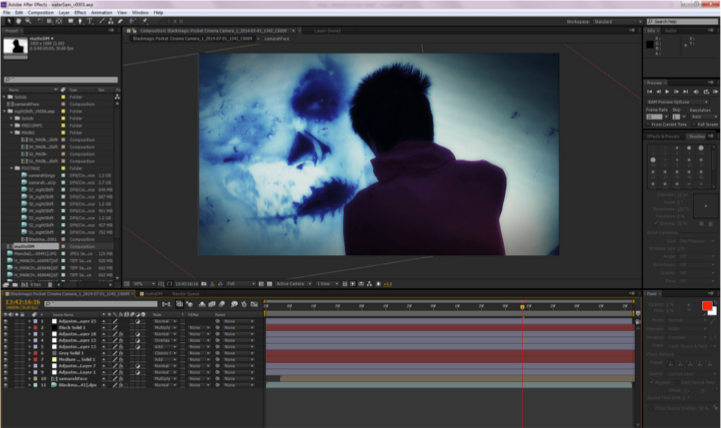Select the Selection arrow tool
Screen dimensions: 721x428
(x=9, y=21)
